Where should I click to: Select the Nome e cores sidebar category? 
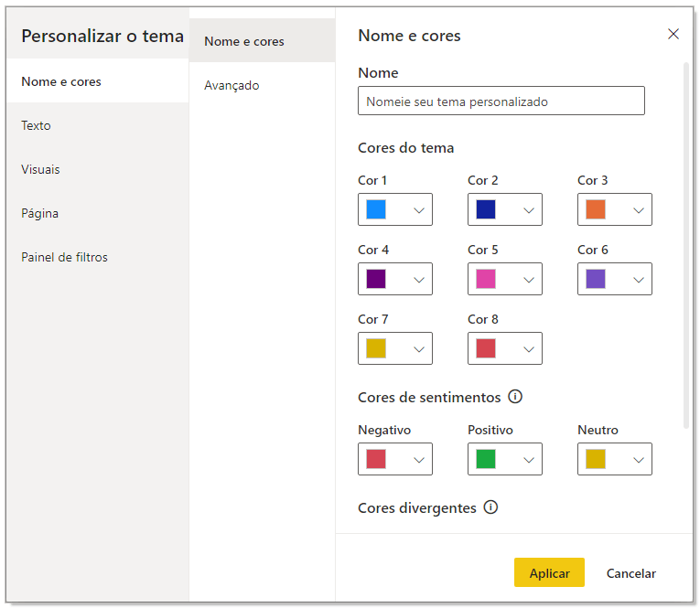(x=97, y=81)
